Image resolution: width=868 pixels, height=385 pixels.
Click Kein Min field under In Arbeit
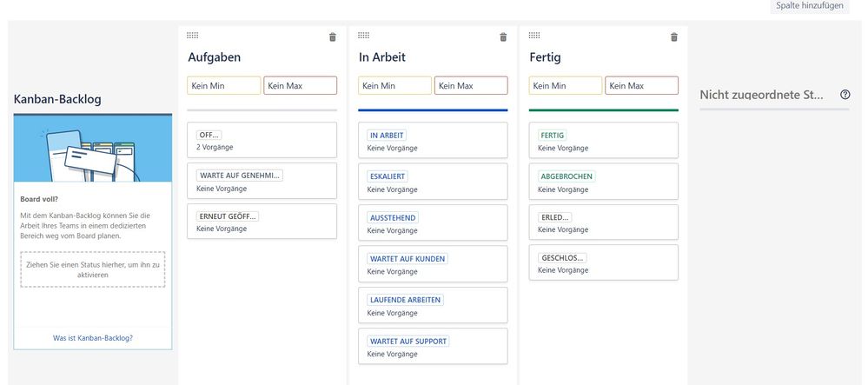pyautogui.click(x=394, y=86)
